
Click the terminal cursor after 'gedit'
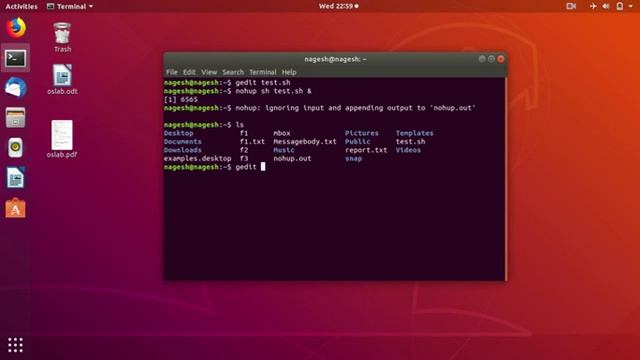(x=263, y=167)
